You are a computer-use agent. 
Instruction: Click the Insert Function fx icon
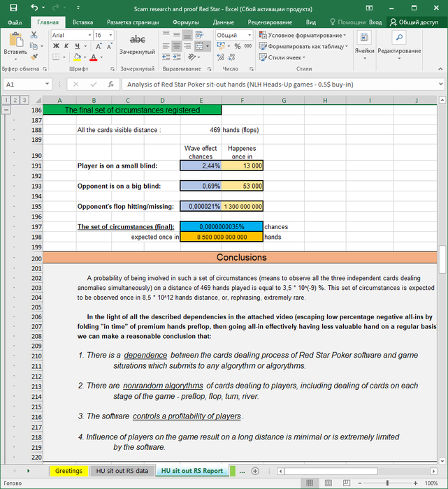point(110,85)
